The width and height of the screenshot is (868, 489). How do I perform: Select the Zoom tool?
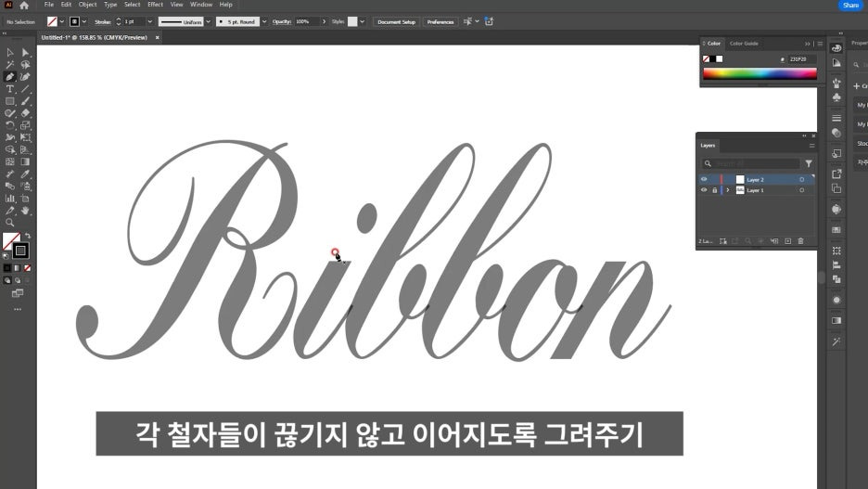10,223
